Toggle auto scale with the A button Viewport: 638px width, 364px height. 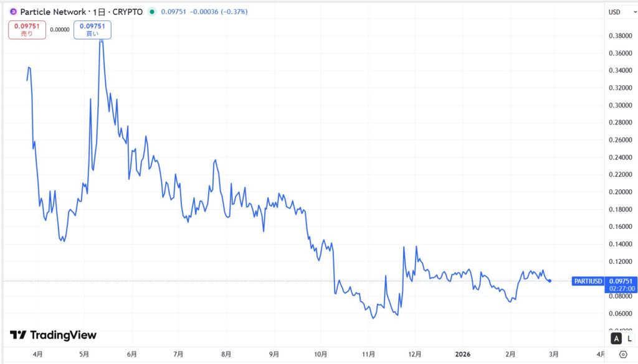(x=616, y=338)
